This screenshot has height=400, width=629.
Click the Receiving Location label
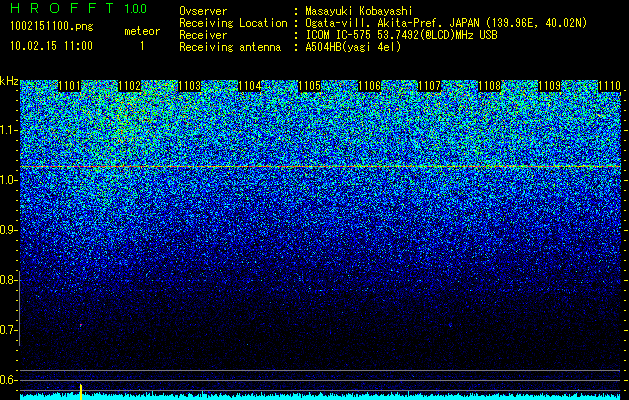point(233,23)
